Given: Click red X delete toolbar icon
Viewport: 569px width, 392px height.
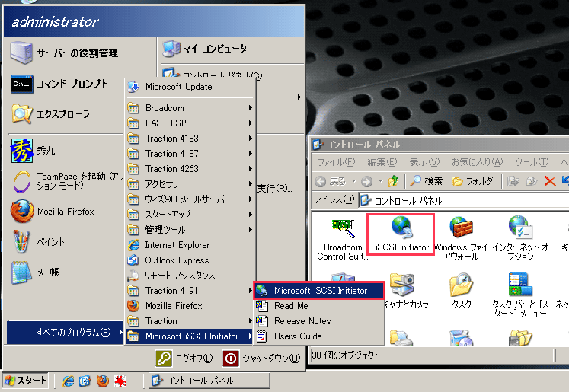Looking at the screenshot, I should click(550, 181).
